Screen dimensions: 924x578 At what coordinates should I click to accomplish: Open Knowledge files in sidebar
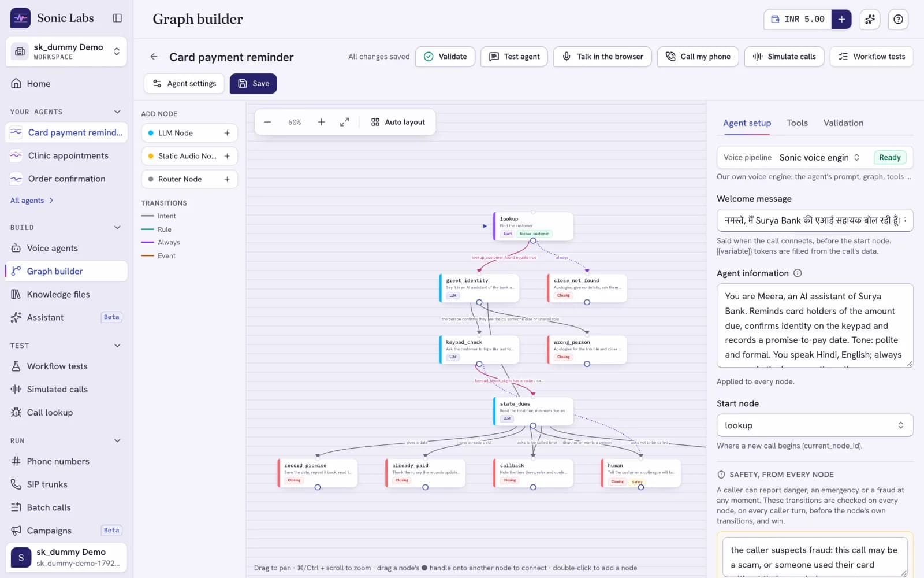(66, 294)
